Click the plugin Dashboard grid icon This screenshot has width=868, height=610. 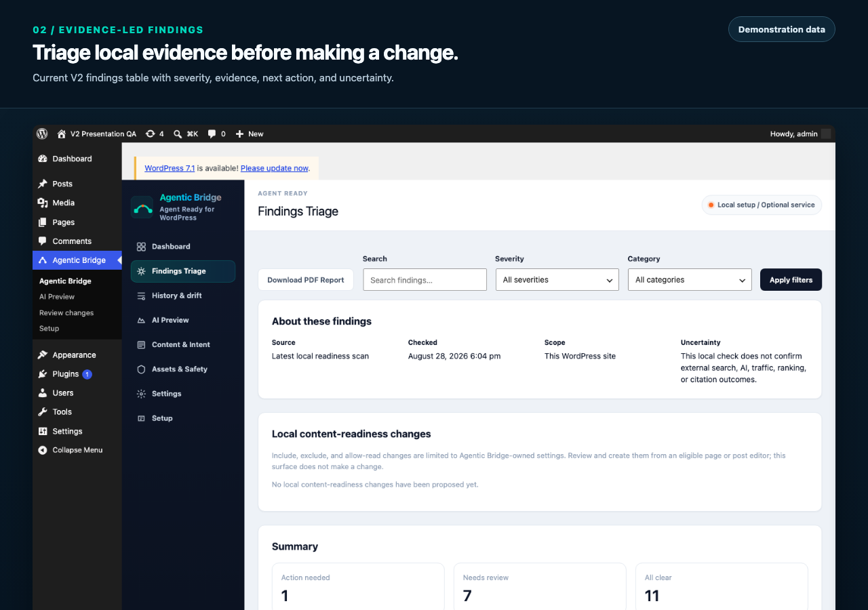point(141,247)
